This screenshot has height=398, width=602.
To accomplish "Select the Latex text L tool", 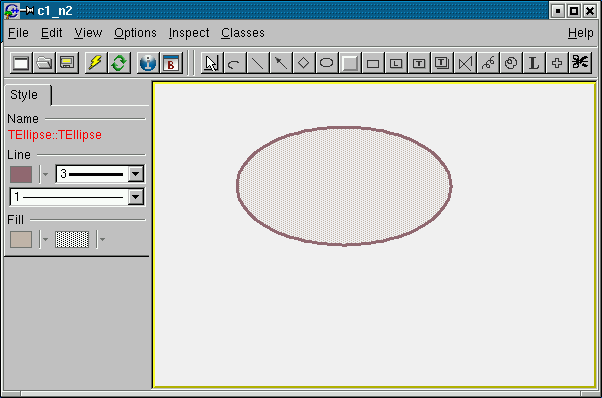I will click(x=534, y=63).
